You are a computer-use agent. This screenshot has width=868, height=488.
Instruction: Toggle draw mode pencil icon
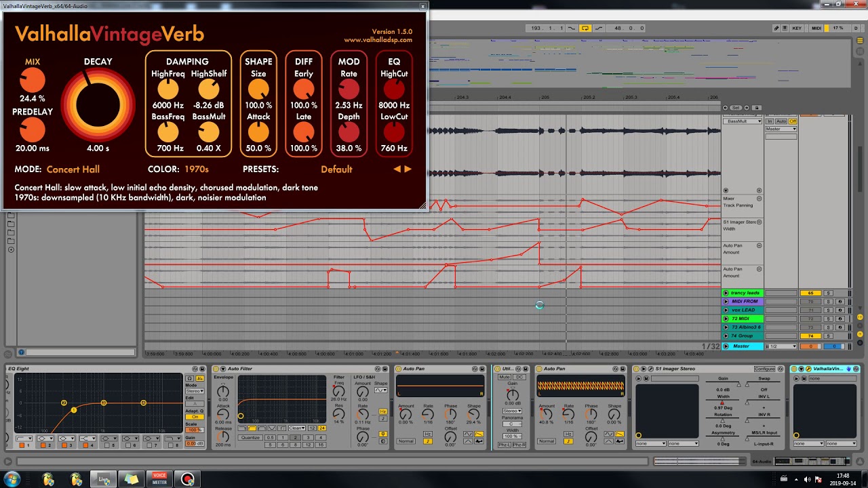[776, 28]
